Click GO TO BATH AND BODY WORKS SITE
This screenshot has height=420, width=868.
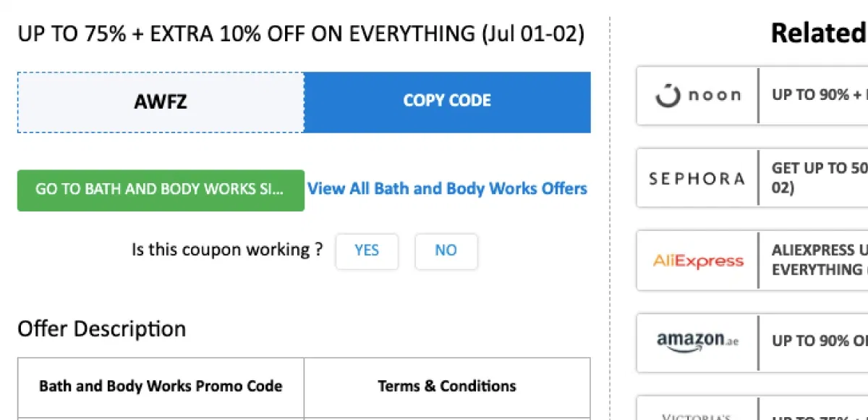(160, 190)
